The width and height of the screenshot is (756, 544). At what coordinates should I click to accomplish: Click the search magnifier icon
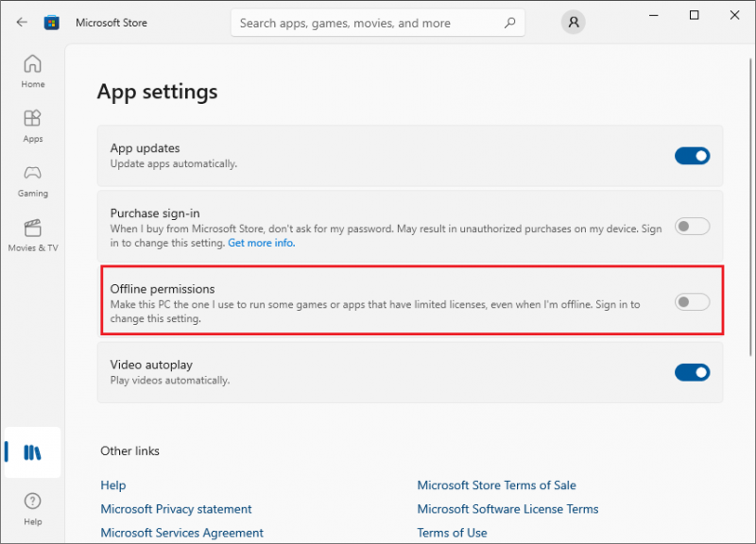[509, 23]
